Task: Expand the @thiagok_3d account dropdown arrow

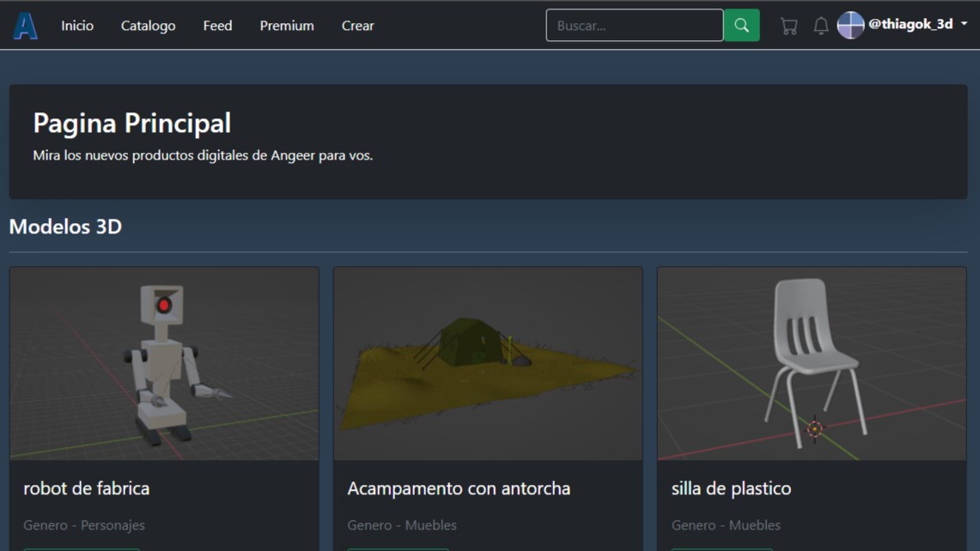Action: pos(965,24)
